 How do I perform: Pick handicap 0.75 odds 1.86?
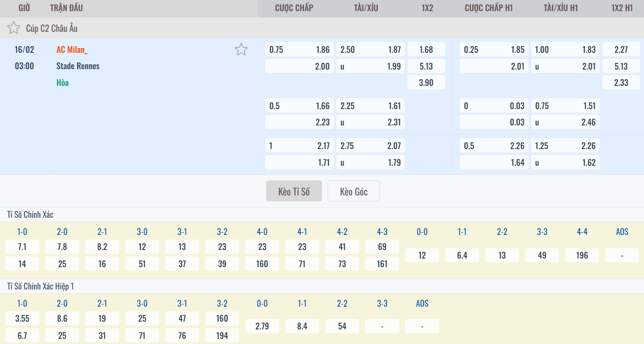299,50
